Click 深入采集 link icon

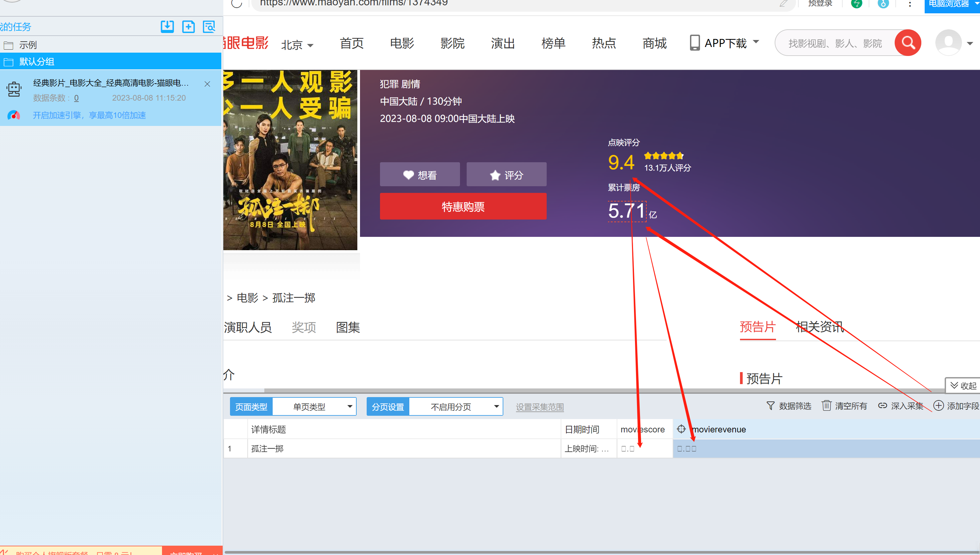pyautogui.click(x=882, y=405)
